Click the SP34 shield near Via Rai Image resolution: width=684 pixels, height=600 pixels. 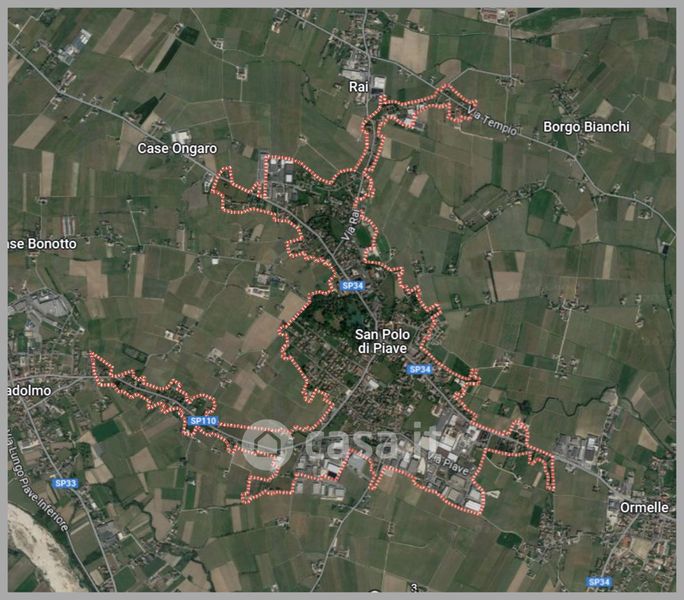tap(352, 285)
